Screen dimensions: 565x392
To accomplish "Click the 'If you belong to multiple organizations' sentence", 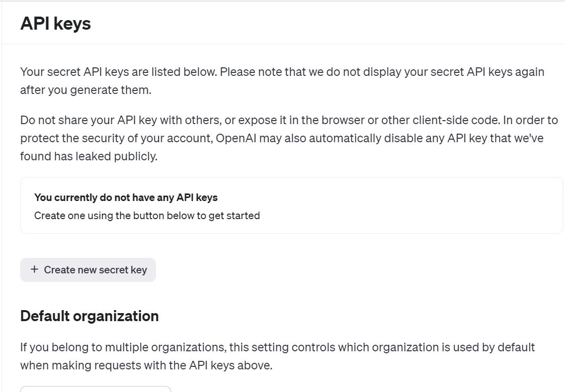I will (x=277, y=347).
